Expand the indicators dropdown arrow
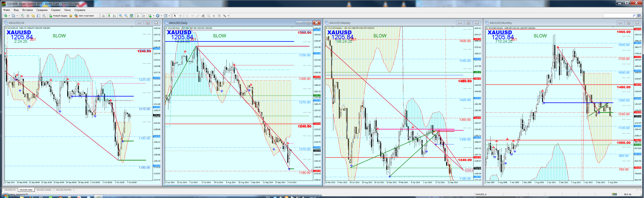 click(153, 16)
